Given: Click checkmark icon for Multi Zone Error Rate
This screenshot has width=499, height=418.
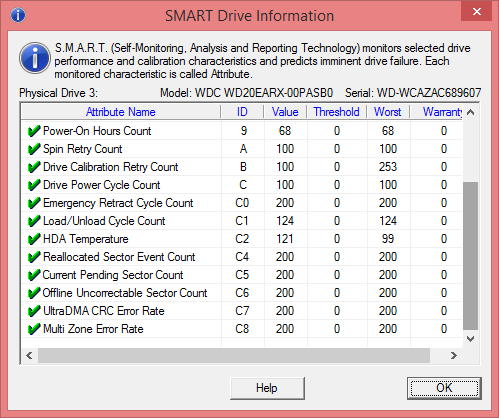Looking at the screenshot, I should tap(34, 329).
